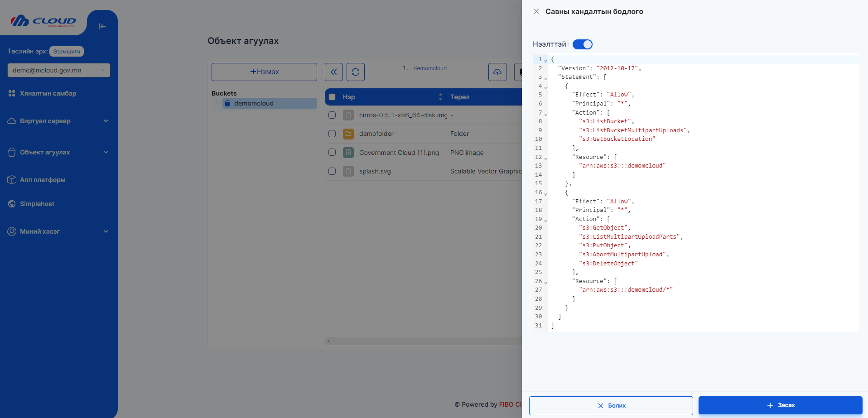Screen dimensions: 868x418
Task: Click the cloud upload icon
Action: (x=497, y=72)
